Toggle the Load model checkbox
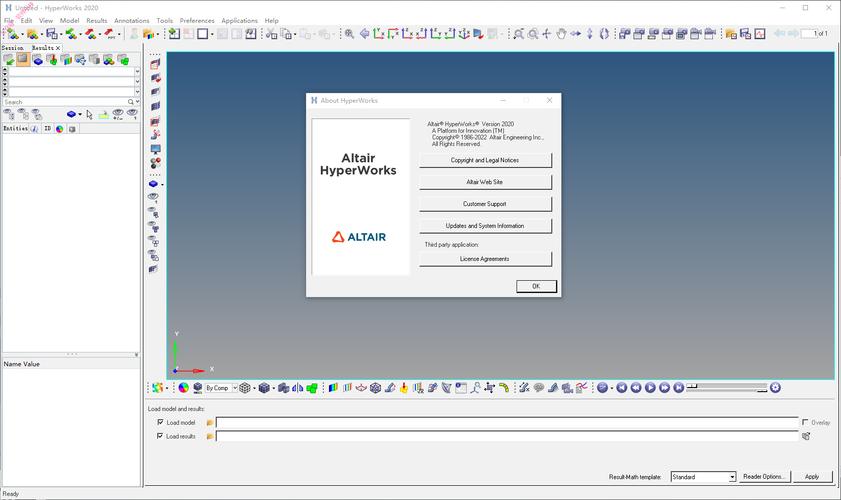Screen dimensions: 841x500 tap(160, 422)
